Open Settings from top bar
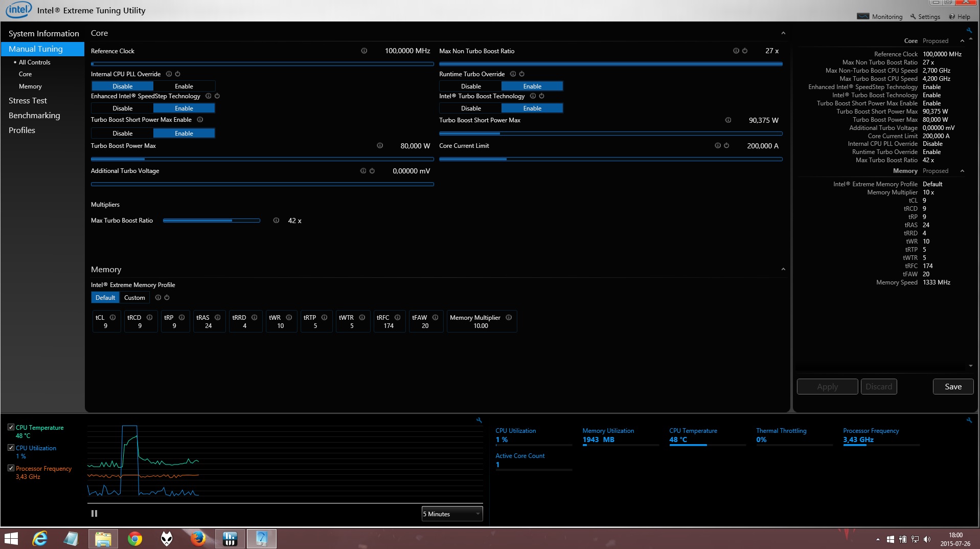 point(925,16)
